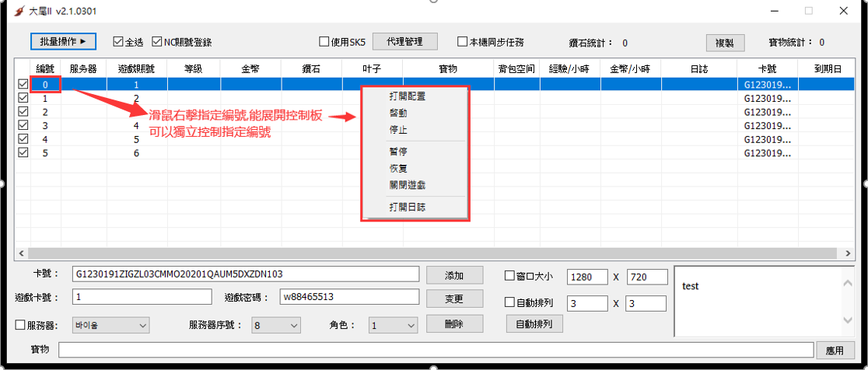
Task: Click the table's scroll-left arrow
Action: 21,253
